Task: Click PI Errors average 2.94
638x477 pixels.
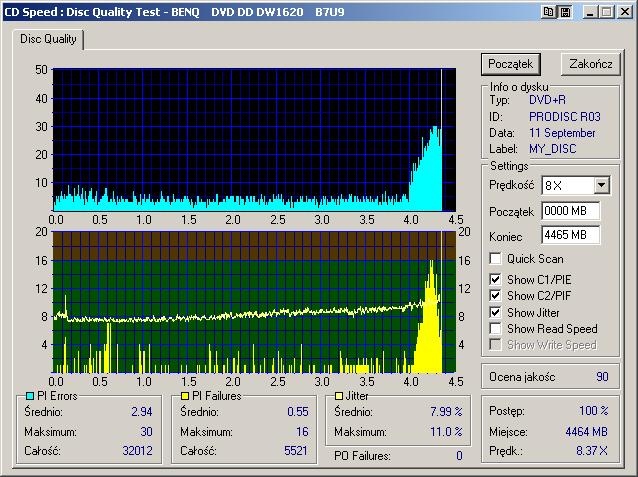Action: click(142, 411)
